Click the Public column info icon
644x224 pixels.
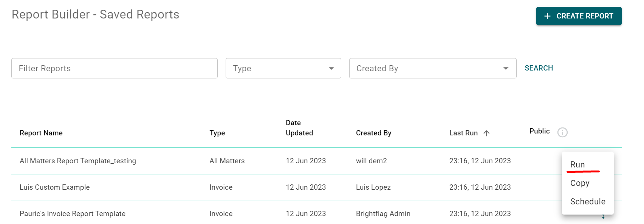[562, 132]
